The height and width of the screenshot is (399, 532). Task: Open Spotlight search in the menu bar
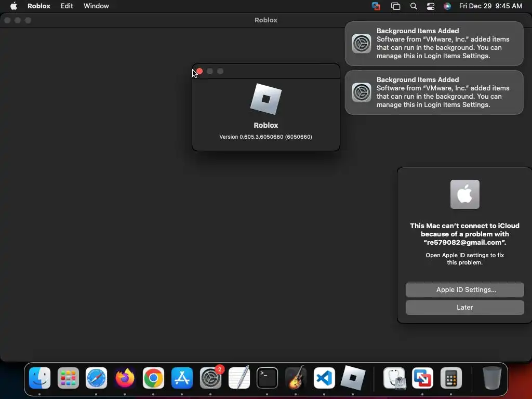[413, 6]
